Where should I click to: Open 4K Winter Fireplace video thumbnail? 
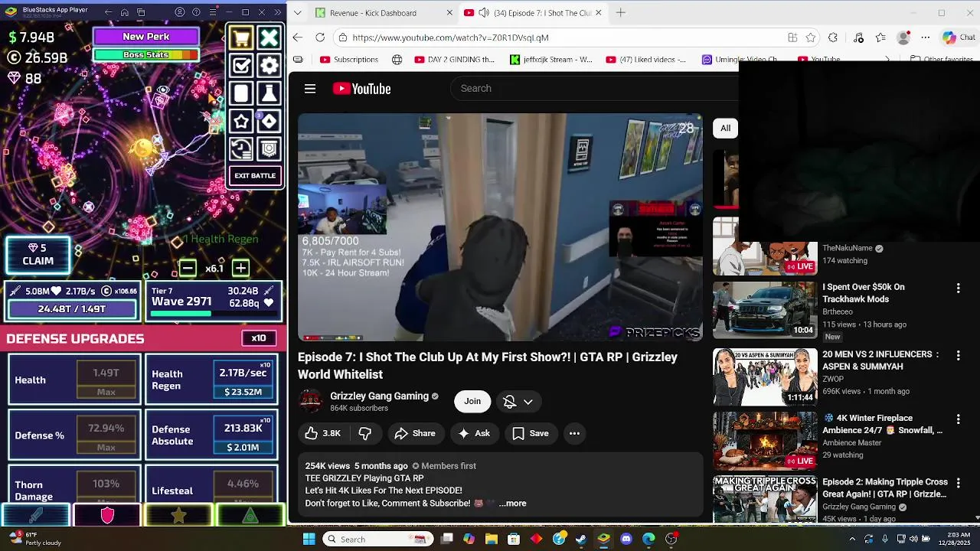point(765,441)
